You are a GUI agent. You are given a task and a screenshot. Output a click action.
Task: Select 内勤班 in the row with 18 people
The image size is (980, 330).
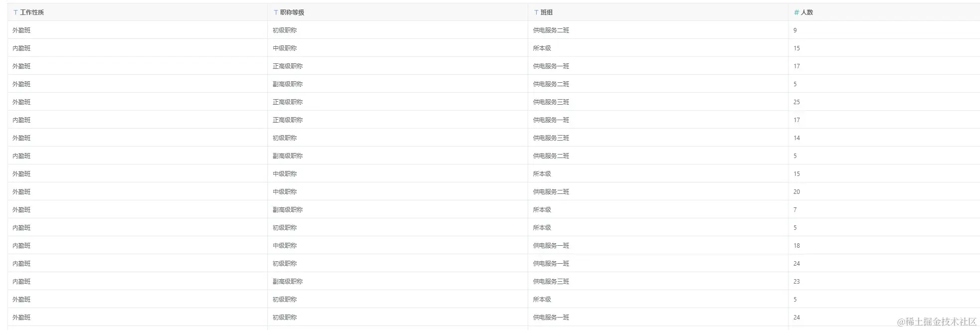click(x=21, y=246)
